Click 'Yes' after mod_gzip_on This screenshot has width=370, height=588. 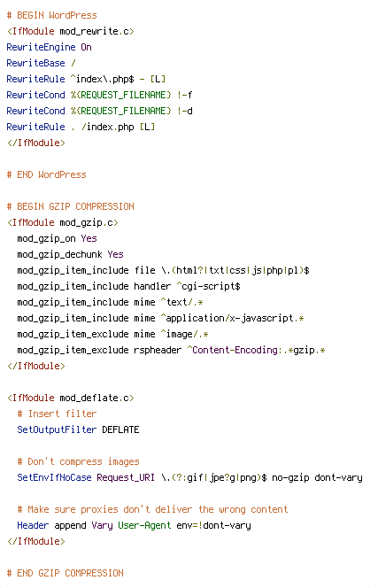point(89,238)
